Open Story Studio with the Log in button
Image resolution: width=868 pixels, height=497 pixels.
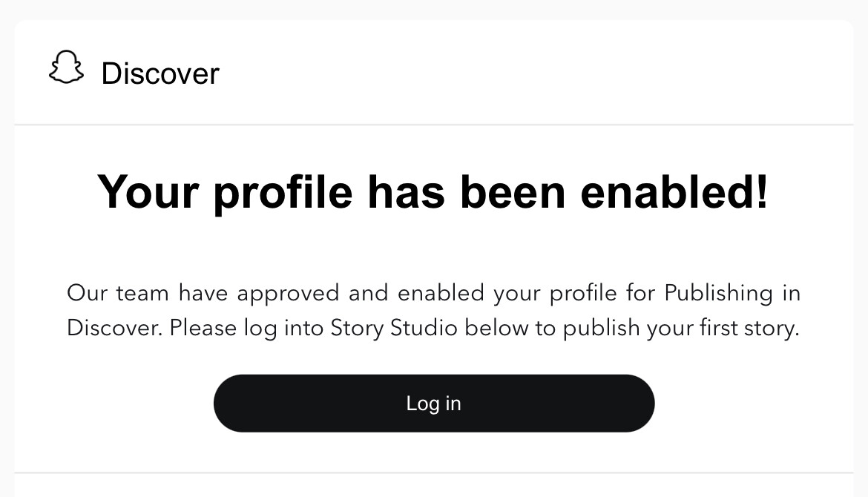pos(434,404)
